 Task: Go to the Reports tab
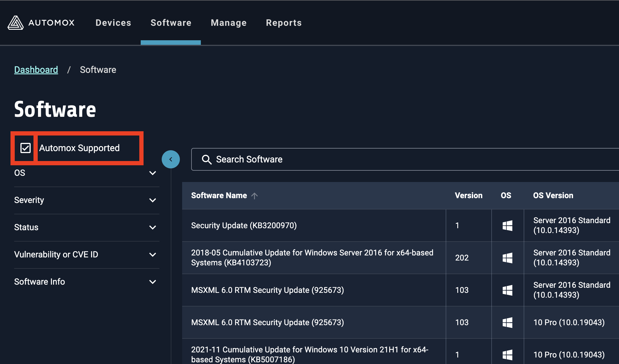(284, 23)
